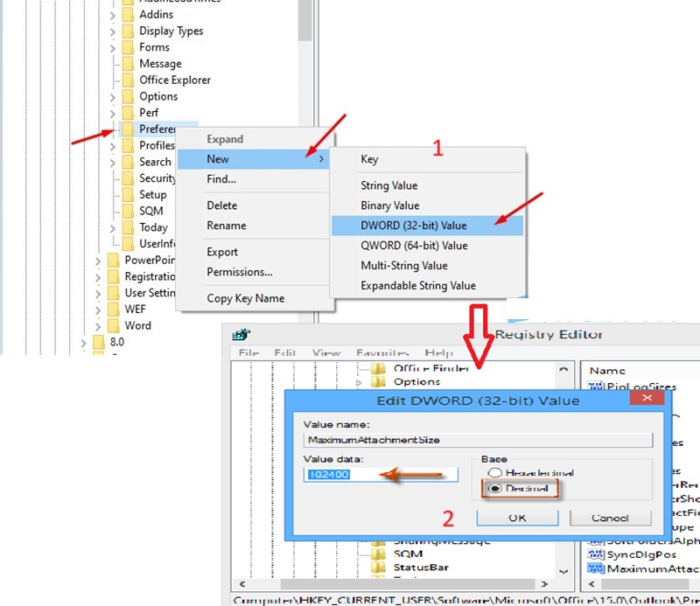This screenshot has width=700, height=606.
Task: Click the Value data input field
Action: coord(381,474)
